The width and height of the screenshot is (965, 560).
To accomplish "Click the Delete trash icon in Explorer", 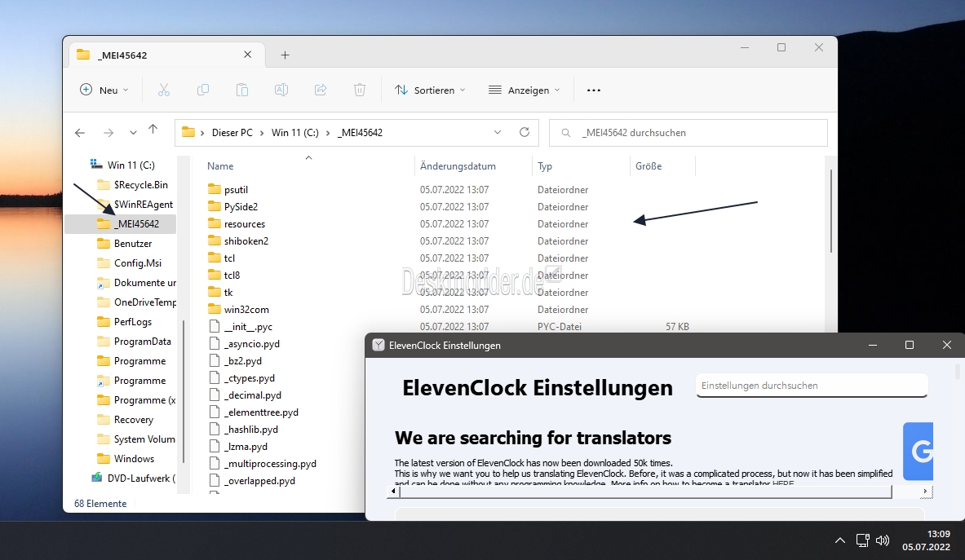I will (360, 90).
